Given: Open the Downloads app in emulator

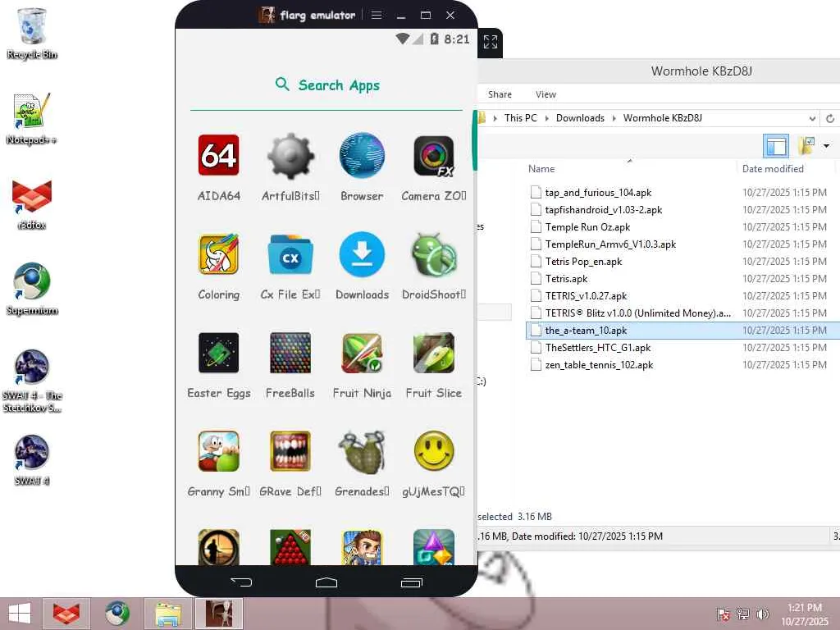Looking at the screenshot, I should (x=362, y=254).
